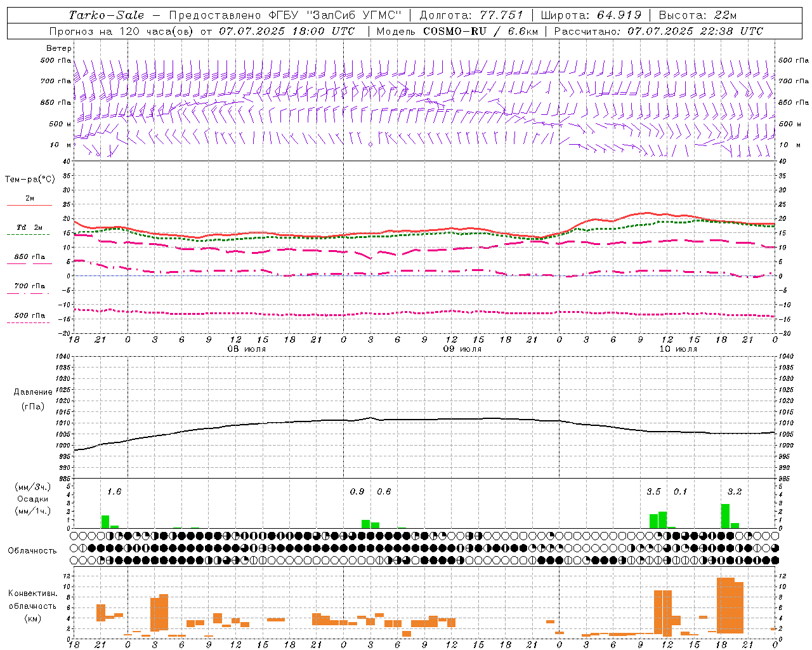
Task: Click the Тем-ра(°C) axis title
Action: [x=30, y=180]
